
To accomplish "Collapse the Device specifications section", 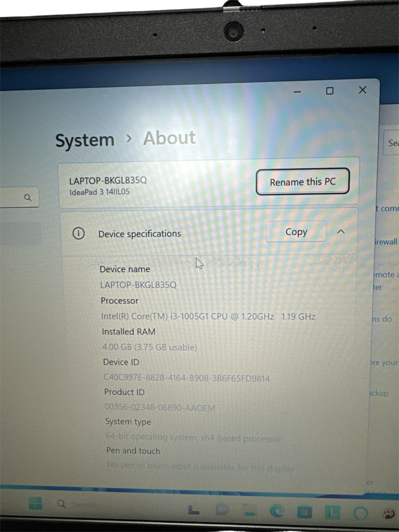I will coord(341,232).
